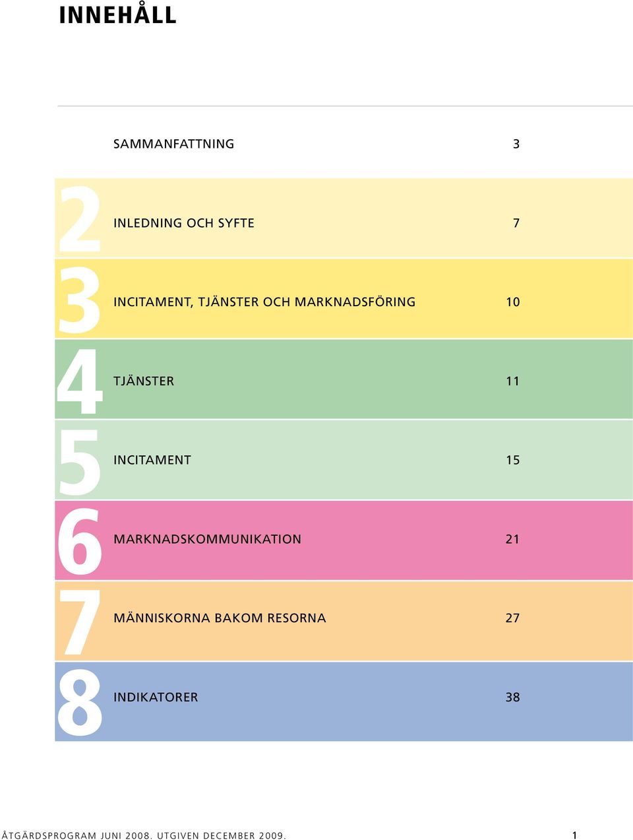
Task: Click the INNEHÅLL page heading
Action: coord(117,13)
